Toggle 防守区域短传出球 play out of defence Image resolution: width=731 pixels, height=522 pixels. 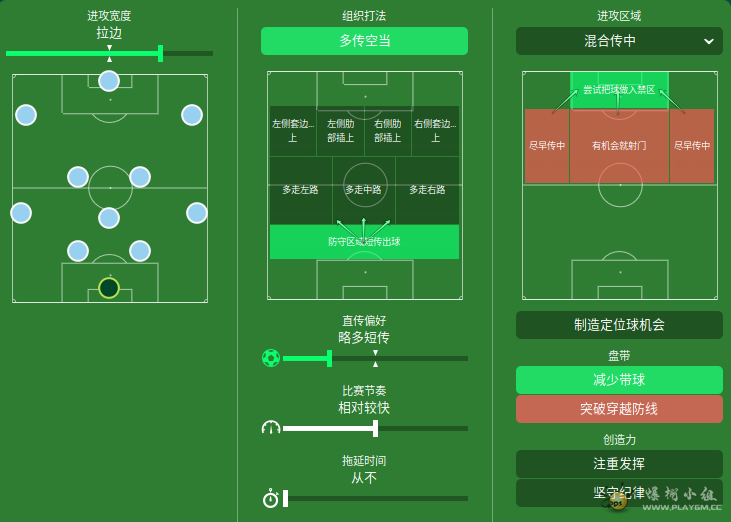[364, 241]
